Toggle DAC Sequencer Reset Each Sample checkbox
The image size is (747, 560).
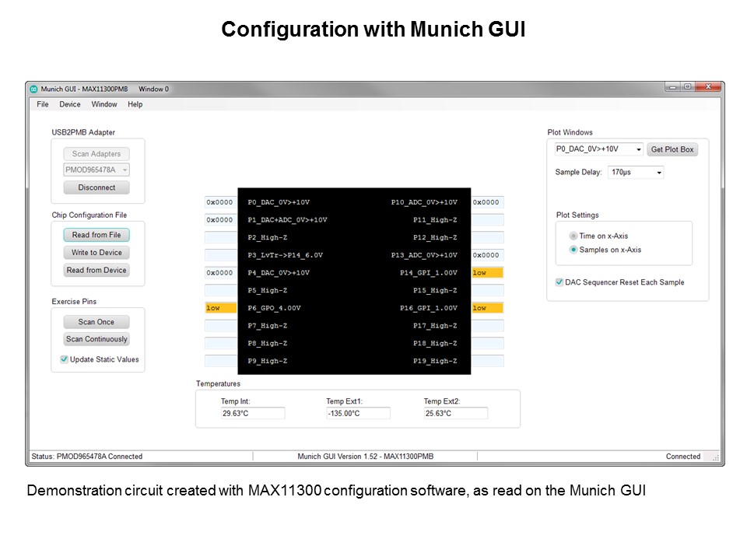click(x=559, y=282)
